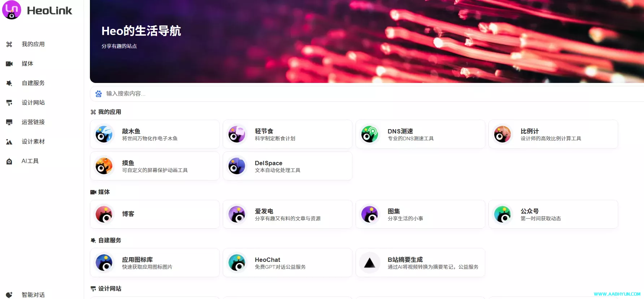The image size is (644, 299).
Task: Open the B站摘要生成 triangle icon
Action: 370,263
